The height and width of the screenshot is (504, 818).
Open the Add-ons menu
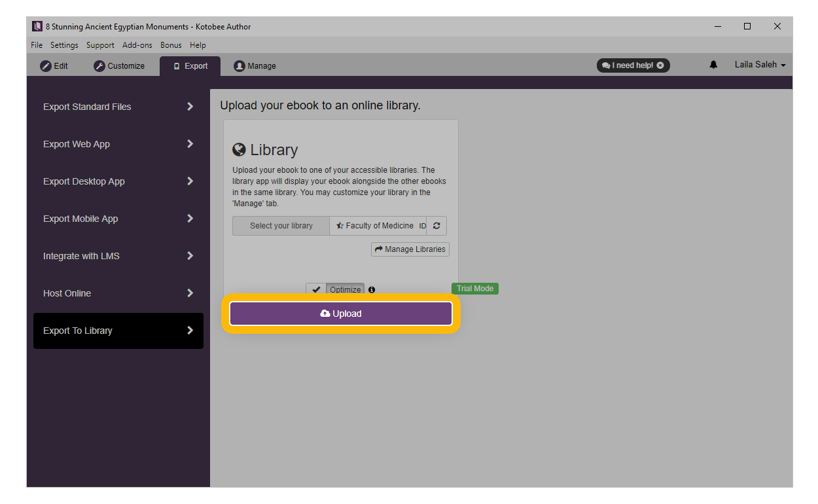137,45
